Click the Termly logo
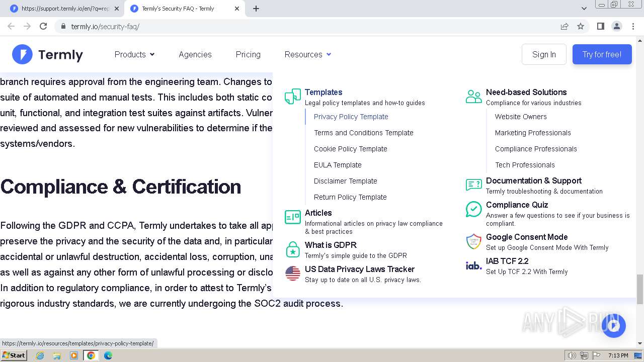Screen dimensions: 644x362 (48, 54)
